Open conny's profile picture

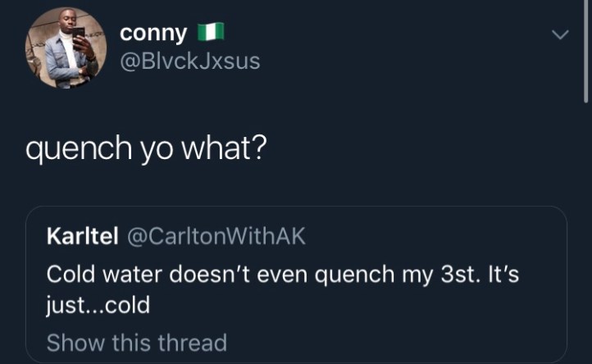(x=65, y=48)
